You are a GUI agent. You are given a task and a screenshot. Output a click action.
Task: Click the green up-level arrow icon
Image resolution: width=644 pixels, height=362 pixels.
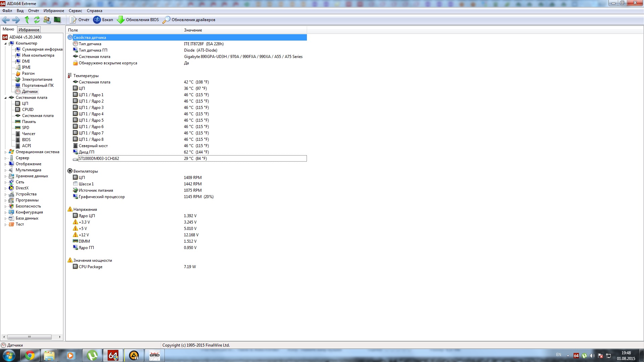(27, 20)
